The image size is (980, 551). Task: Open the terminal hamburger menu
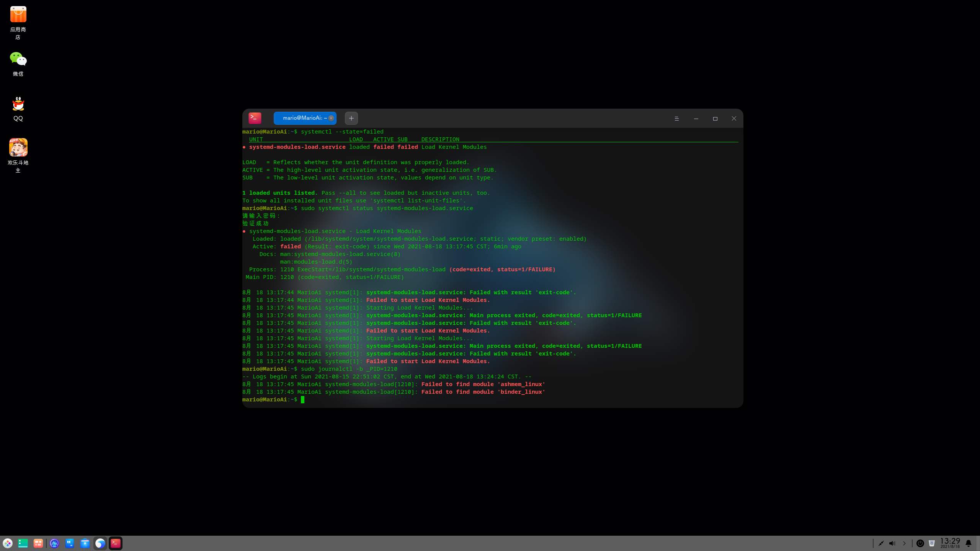(x=676, y=119)
